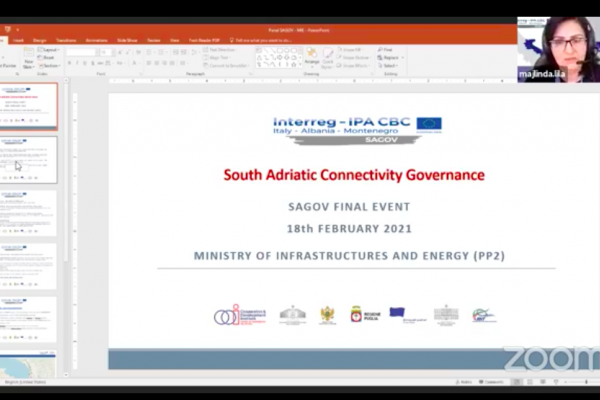Switch to the Slide Show ribbon tab
Viewport: 600px width, 400px height.
(127, 40)
